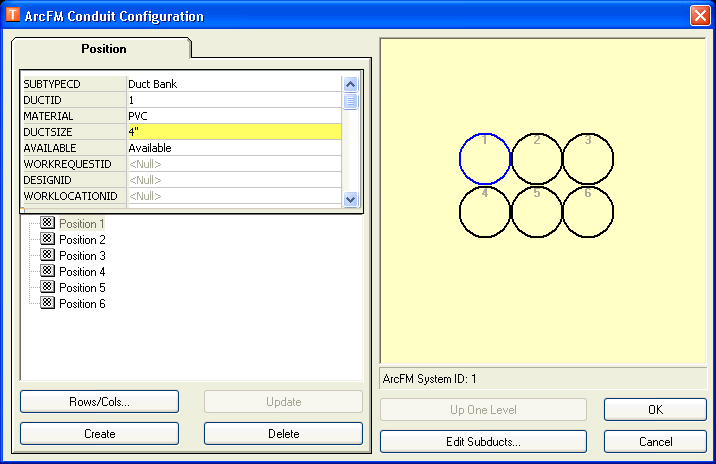Click the SUBTYPECD value Duct Bank
The image size is (716, 464).
click(x=234, y=84)
